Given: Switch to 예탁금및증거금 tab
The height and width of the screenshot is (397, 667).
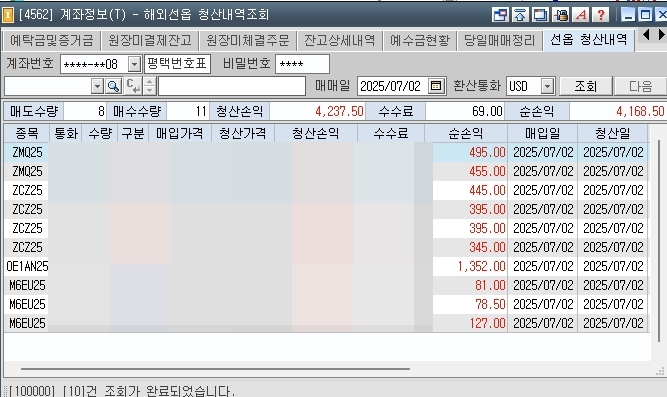Looking at the screenshot, I should pyautogui.click(x=51, y=40).
